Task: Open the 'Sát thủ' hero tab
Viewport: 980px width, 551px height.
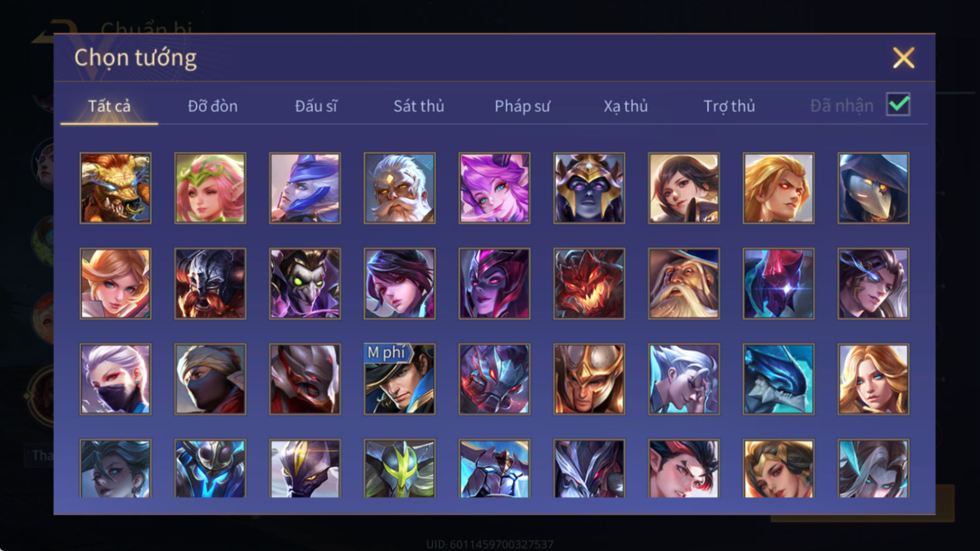Action: [x=419, y=106]
